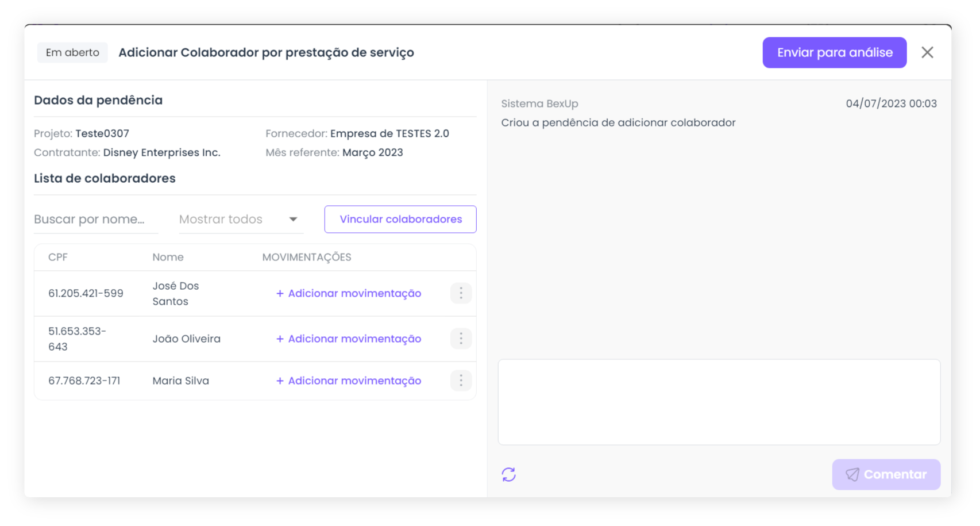This screenshot has width=980, height=526.
Task: Add movimentação for João Oliveira
Action: pyautogui.click(x=349, y=339)
